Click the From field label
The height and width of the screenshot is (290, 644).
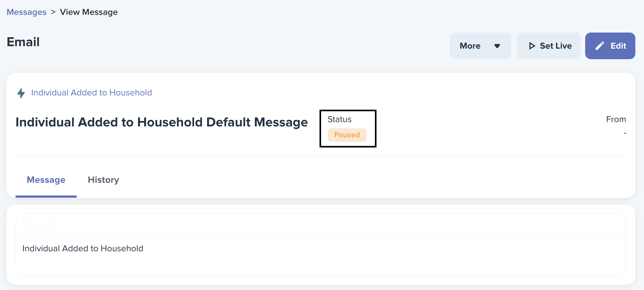tap(616, 119)
